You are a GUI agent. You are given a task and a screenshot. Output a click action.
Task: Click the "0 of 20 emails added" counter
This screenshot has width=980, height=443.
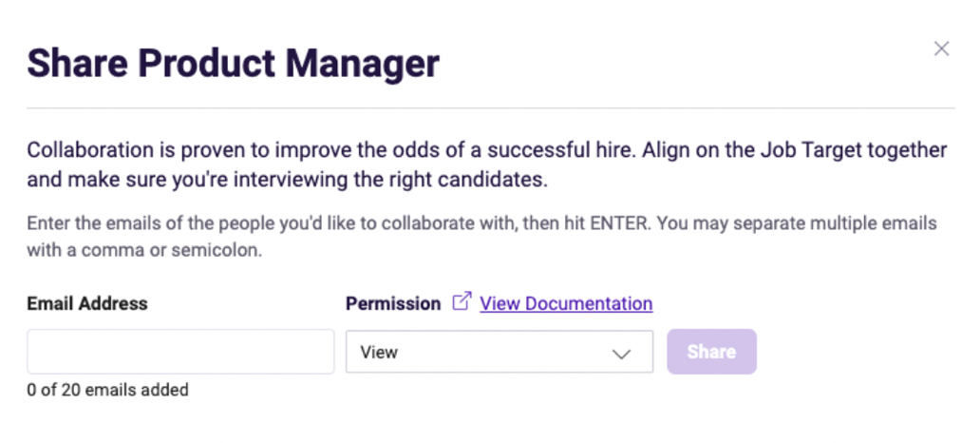coord(107,390)
